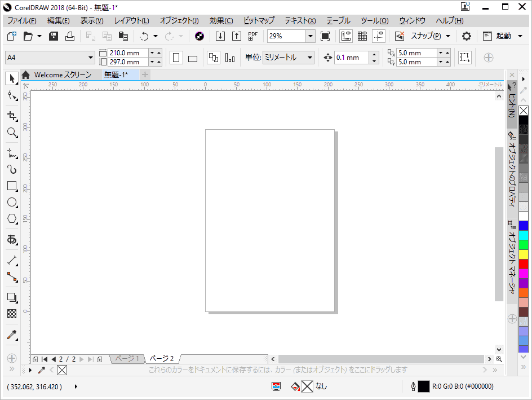The image size is (532, 400).
Task: Select the Rectangle tool
Action: click(12, 186)
